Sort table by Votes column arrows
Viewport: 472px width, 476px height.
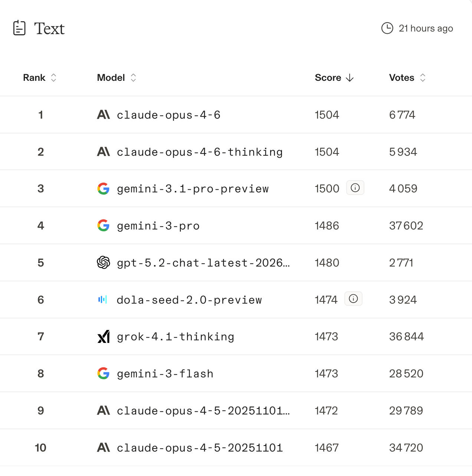[x=423, y=77]
